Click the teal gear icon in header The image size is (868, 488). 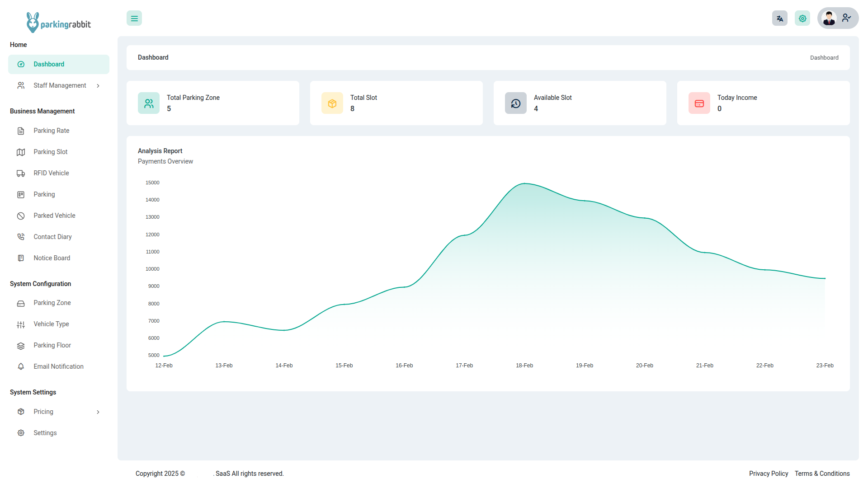(802, 19)
